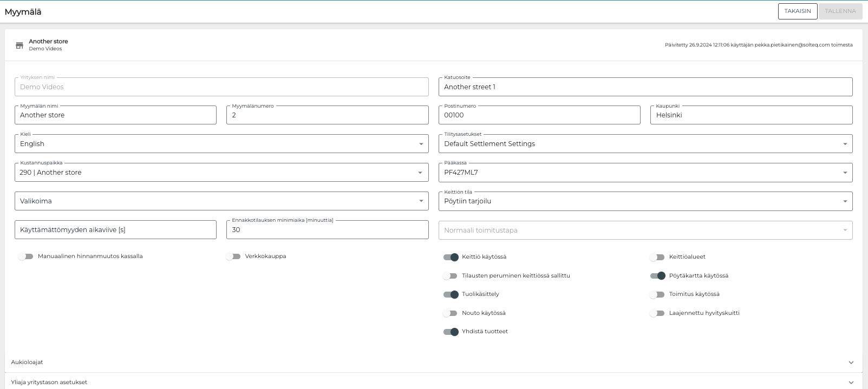Turn off the Yhdistä tuotteet switch
Viewport: 868px width, 389px height.
coord(451,332)
